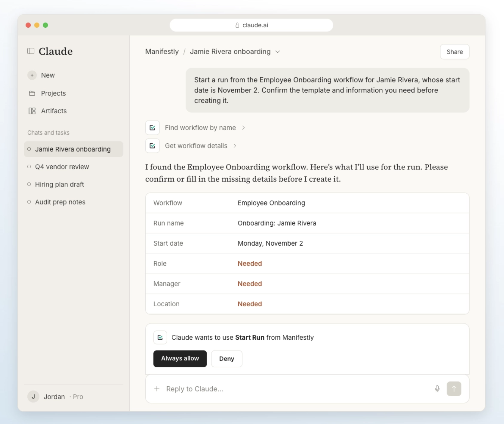Open the Q4 vendor review chat
The height and width of the screenshot is (424, 504).
tap(74, 167)
